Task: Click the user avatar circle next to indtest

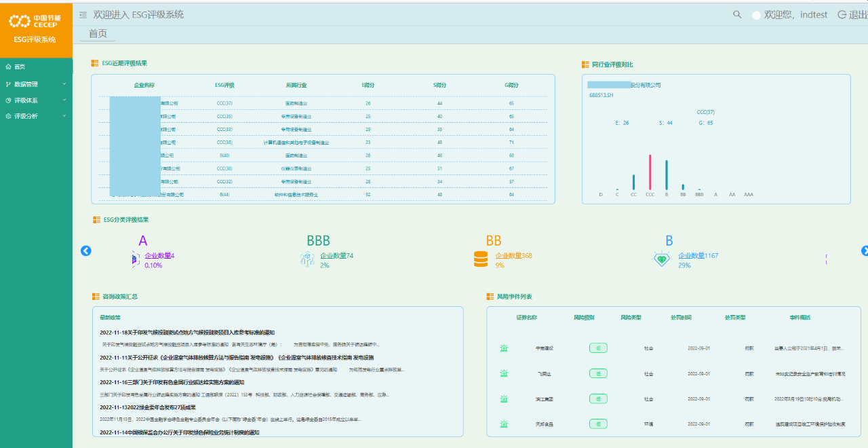Action: click(756, 15)
